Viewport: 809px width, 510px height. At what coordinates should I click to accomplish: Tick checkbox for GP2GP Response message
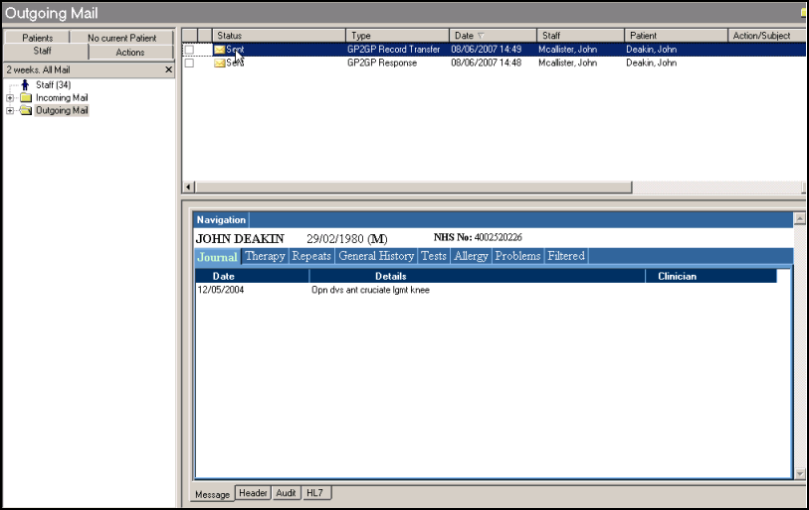click(x=190, y=63)
